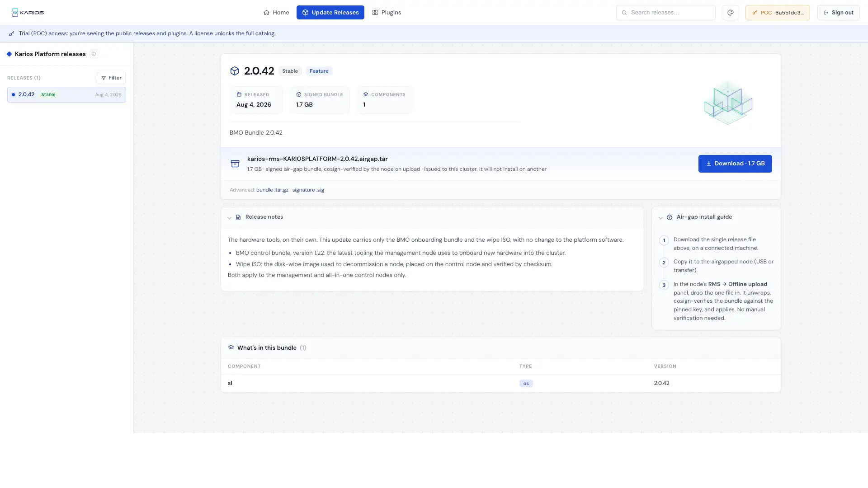Click the isometric cubes illustration

(x=728, y=103)
